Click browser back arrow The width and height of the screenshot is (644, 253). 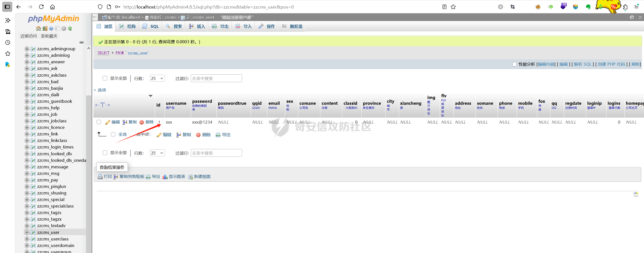(19, 7)
